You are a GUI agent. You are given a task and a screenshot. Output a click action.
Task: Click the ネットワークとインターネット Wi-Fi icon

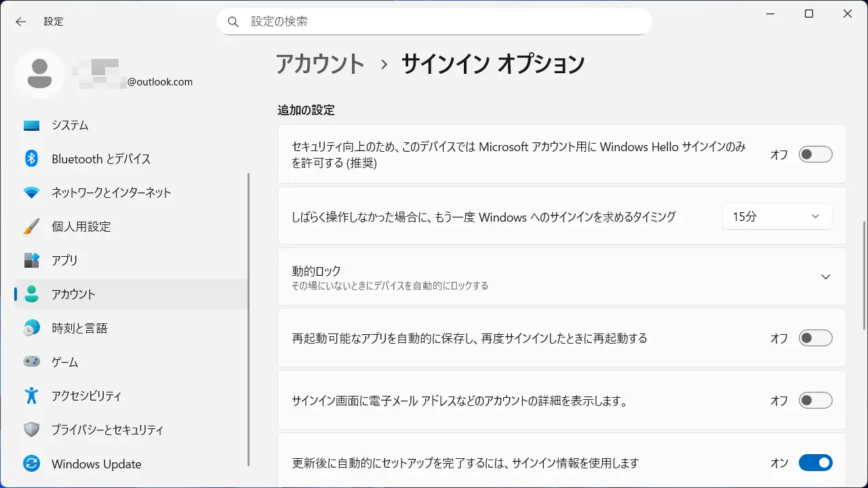(x=31, y=192)
